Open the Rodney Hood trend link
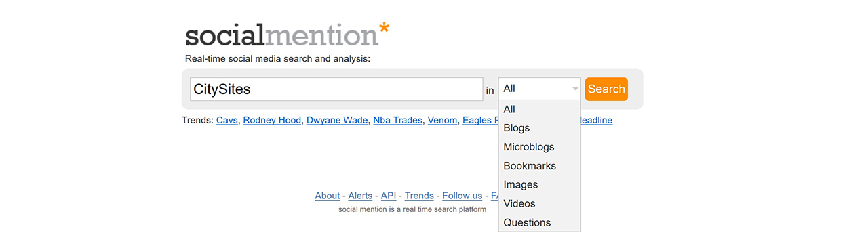 point(272,120)
